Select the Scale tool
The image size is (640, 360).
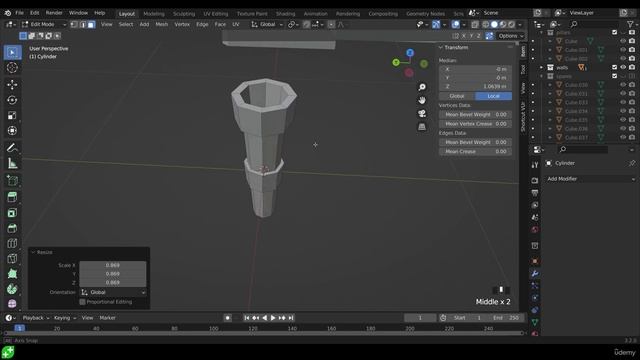[x=12, y=116]
